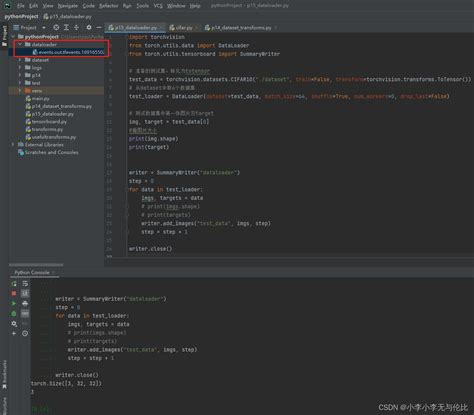This screenshot has height=415, width=474.
Task: Expand the logs folder
Action: point(20,68)
